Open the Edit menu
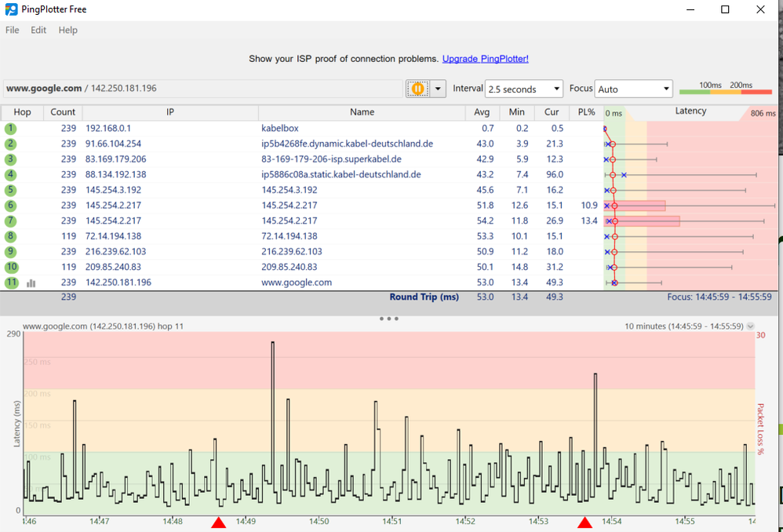Image resolution: width=783 pixels, height=532 pixels. click(38, 30)
